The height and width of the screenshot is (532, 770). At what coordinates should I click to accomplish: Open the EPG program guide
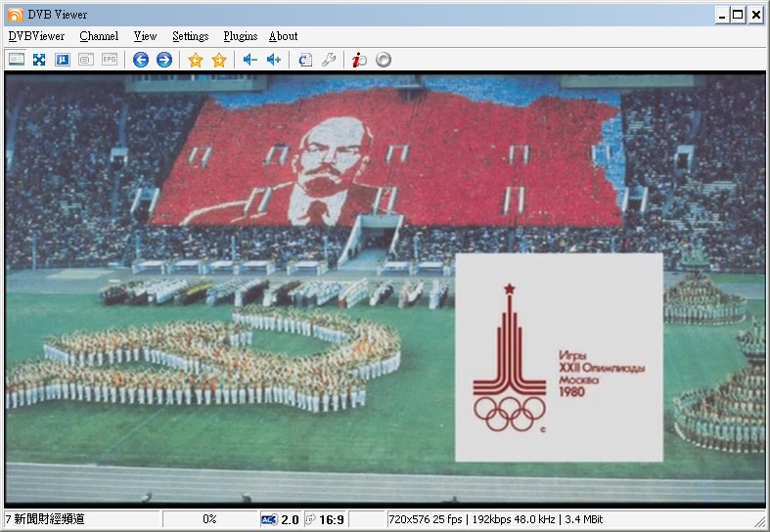(x=110, y=60)
